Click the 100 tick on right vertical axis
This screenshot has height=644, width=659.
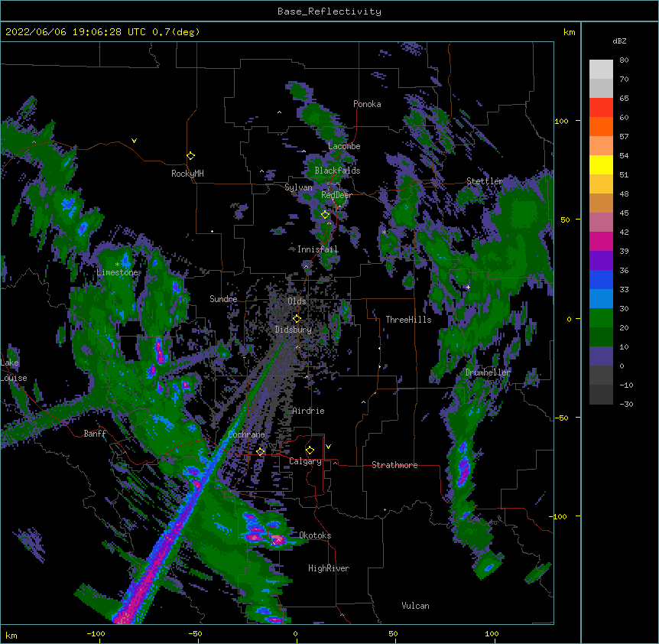[561, 121]
